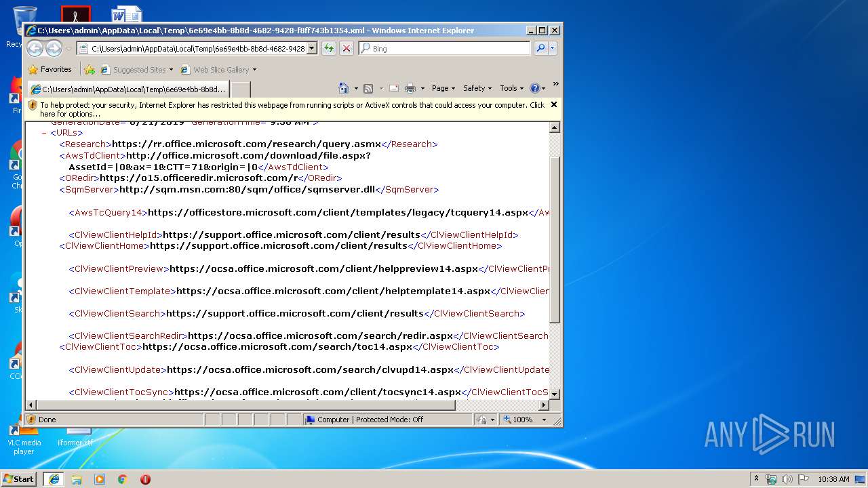Screen dimensions: 868x488
Task: Click the RSS Feeds icon
Action: coord(368,88)
